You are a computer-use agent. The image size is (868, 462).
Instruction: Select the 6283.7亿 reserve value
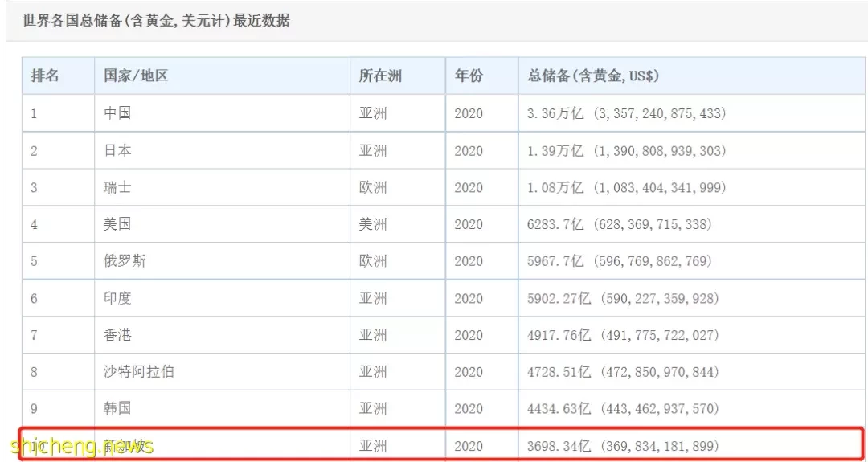555,224
